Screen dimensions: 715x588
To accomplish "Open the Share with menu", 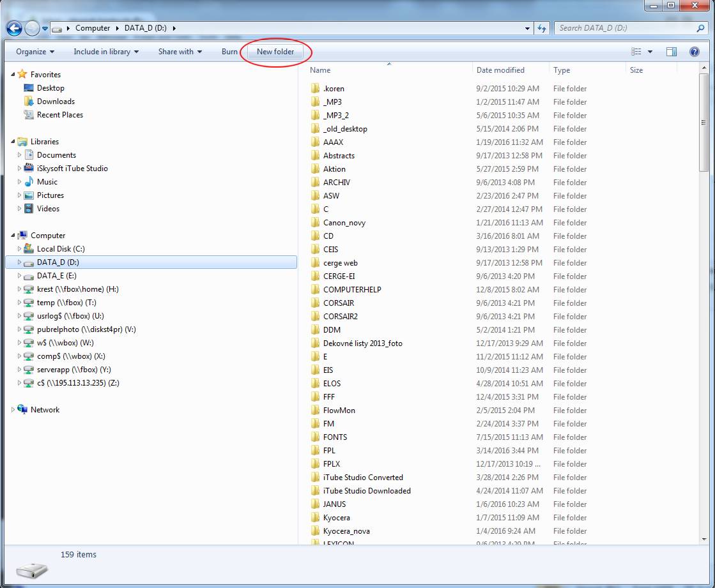I will tap(180, 52).
